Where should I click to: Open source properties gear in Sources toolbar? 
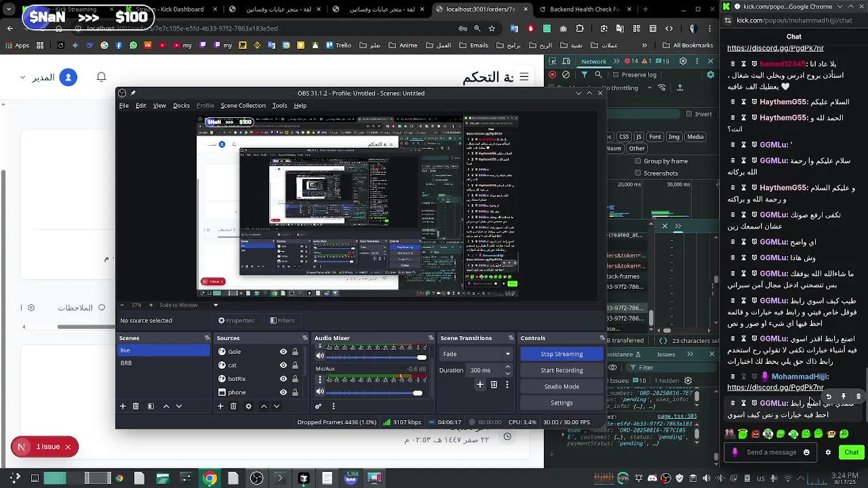[x=248, y=406]
